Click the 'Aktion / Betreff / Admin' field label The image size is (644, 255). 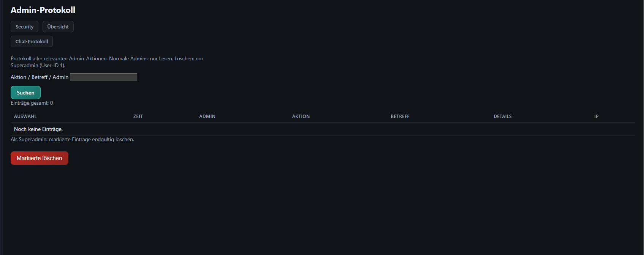[40, 77]
